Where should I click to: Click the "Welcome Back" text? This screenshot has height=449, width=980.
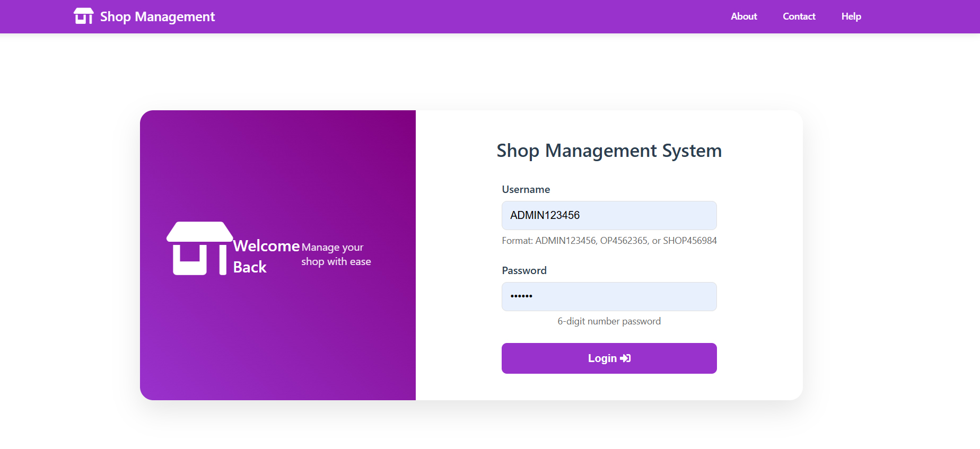coord(266,257)
